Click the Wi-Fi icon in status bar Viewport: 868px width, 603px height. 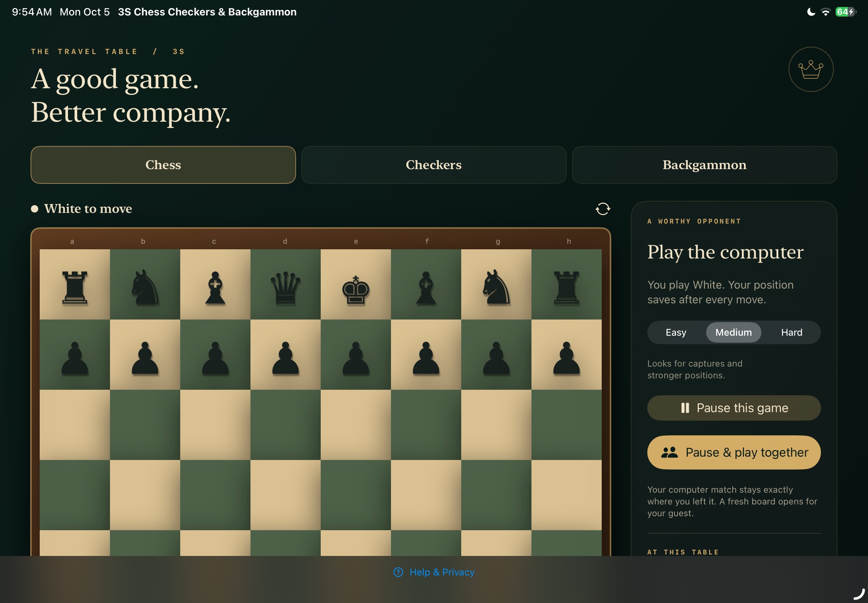[x=825, y=12]
